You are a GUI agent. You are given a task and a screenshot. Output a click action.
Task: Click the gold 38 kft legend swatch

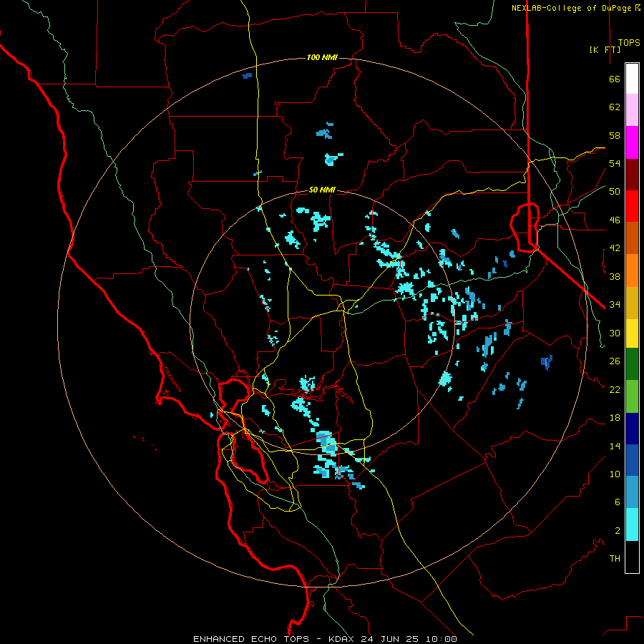point(632,303)
